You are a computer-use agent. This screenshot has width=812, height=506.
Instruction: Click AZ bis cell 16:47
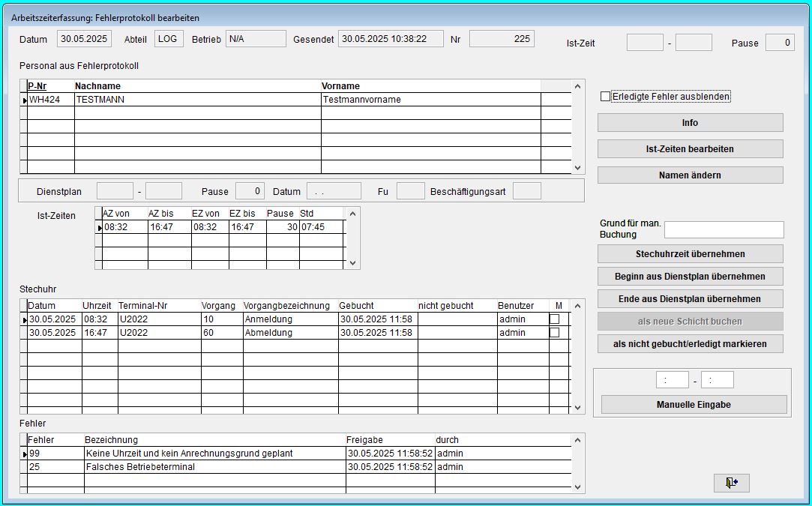[169, 227]
